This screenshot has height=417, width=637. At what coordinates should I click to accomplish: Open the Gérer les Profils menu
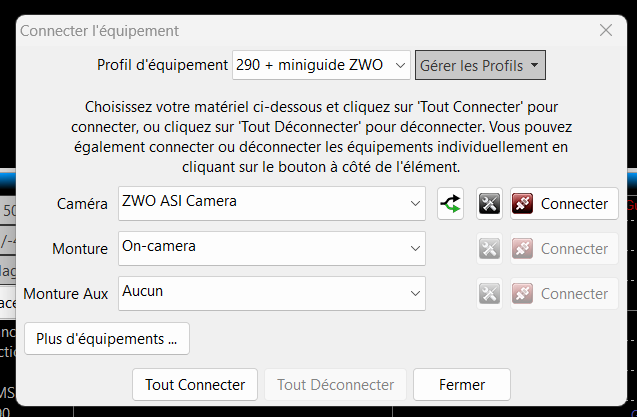click(x=480, y=66)
